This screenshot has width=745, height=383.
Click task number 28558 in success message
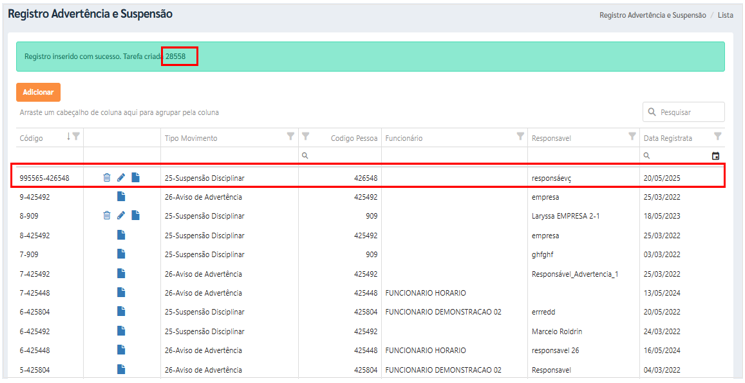tap(175, 57)
